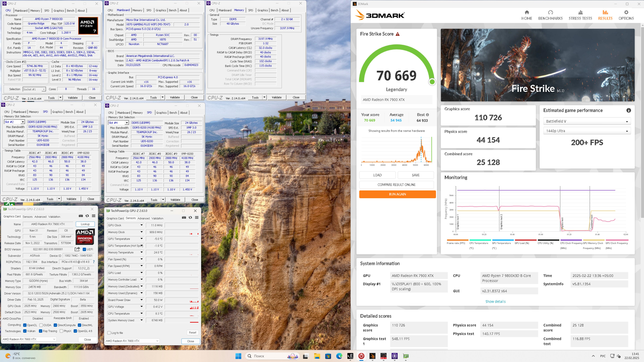Toggle the UEFI checkbox in GPU-Z
The width and height of the screenshot is (644, 362).
pos(85,249)
